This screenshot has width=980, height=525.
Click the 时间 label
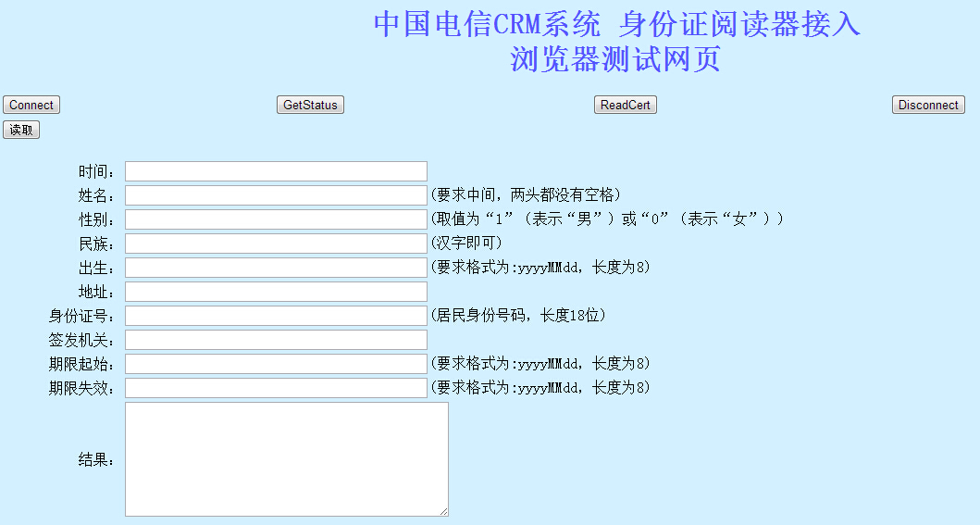click(97, 172)
